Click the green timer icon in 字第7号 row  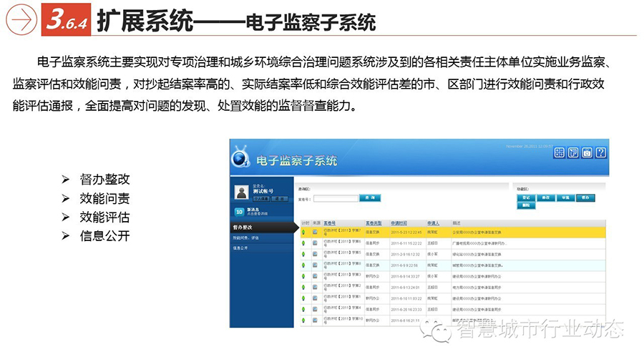303,233
